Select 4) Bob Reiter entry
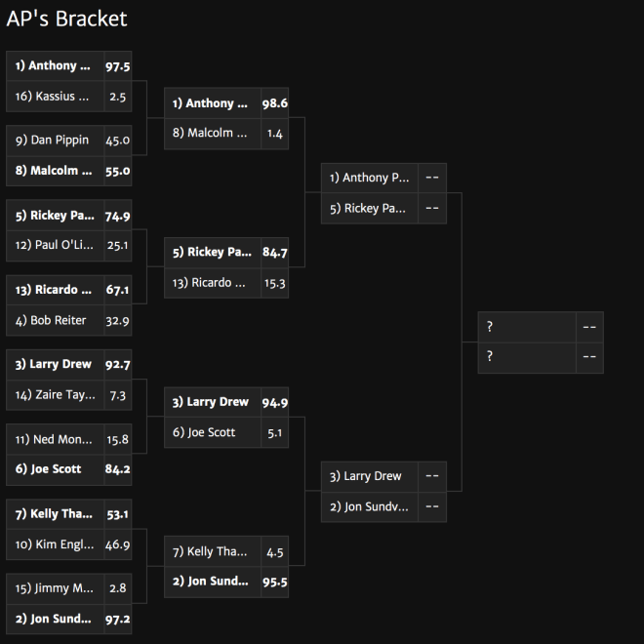 (69, 320)
